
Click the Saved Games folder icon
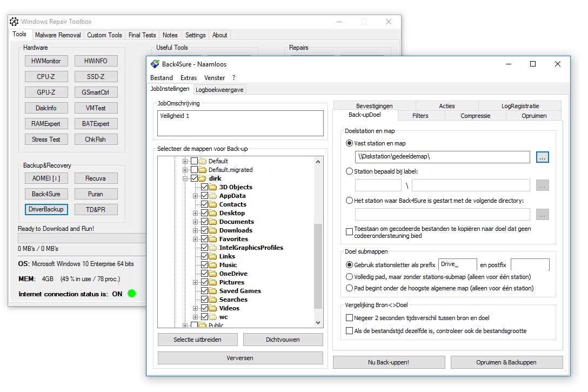click(x=213, y=291)
